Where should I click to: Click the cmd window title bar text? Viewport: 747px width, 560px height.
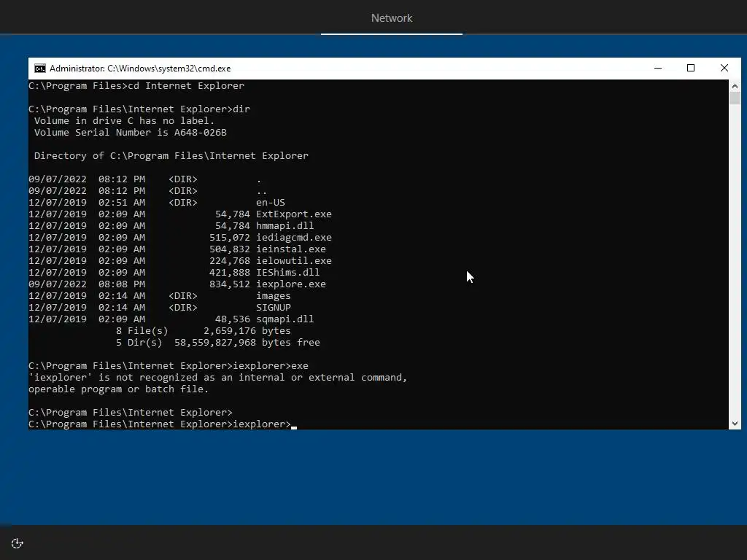point(140,69)
